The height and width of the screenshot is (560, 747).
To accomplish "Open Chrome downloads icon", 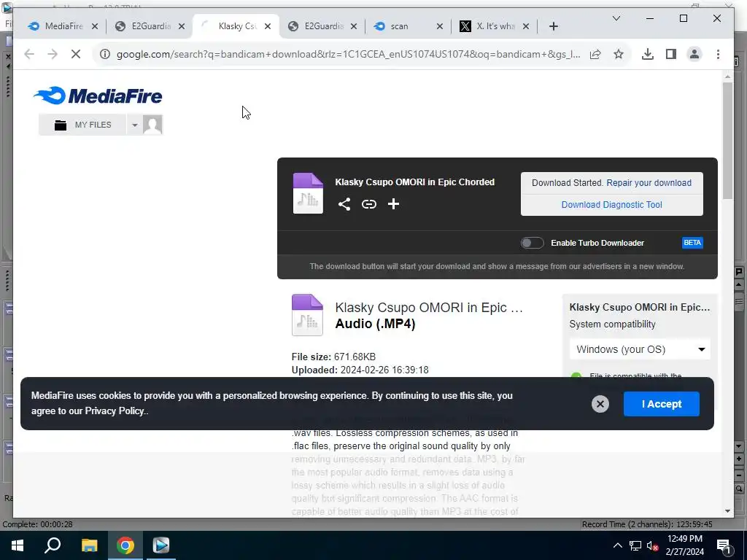I will click(x=648, y=54).
